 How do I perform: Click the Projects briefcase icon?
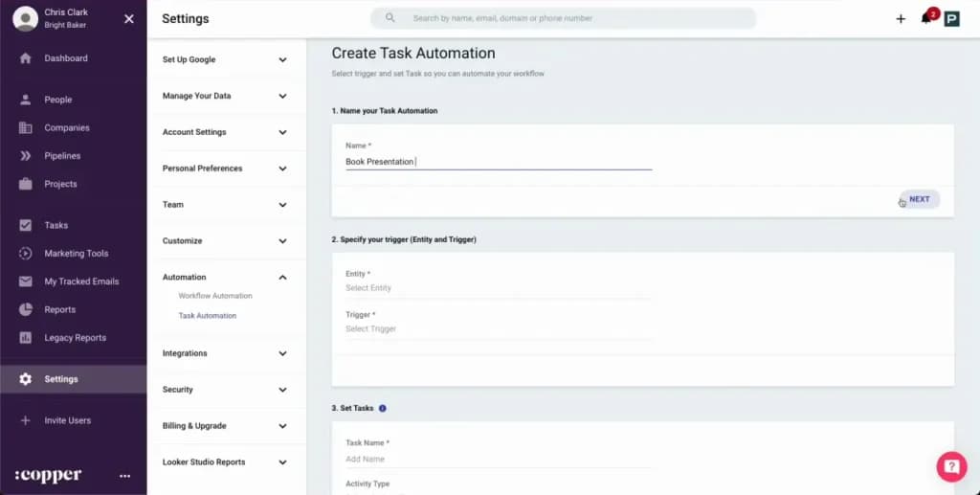coord(25,184)
